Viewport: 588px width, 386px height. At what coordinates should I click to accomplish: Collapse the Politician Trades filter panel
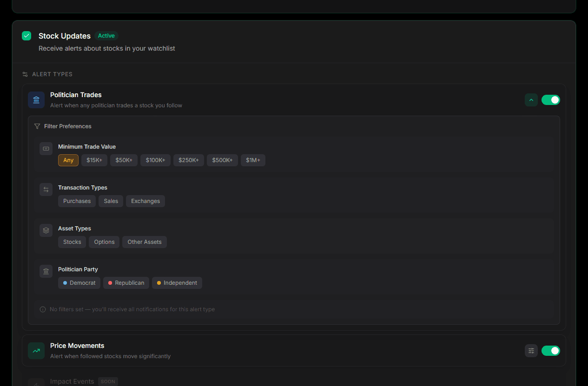(531, 100)
